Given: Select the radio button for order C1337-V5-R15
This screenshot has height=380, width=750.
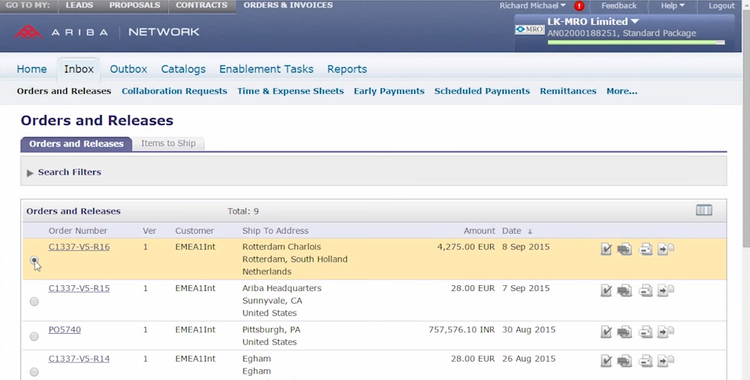Looking at the screenshot, I should (x=34, y=302).
